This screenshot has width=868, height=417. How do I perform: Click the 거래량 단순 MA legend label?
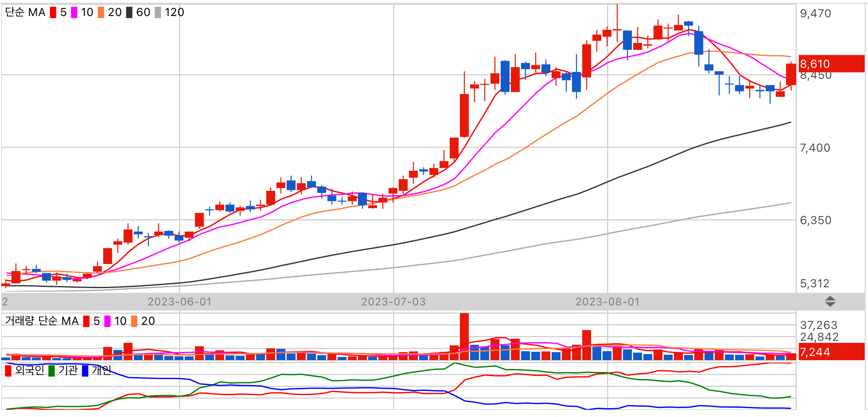[42, 321]
